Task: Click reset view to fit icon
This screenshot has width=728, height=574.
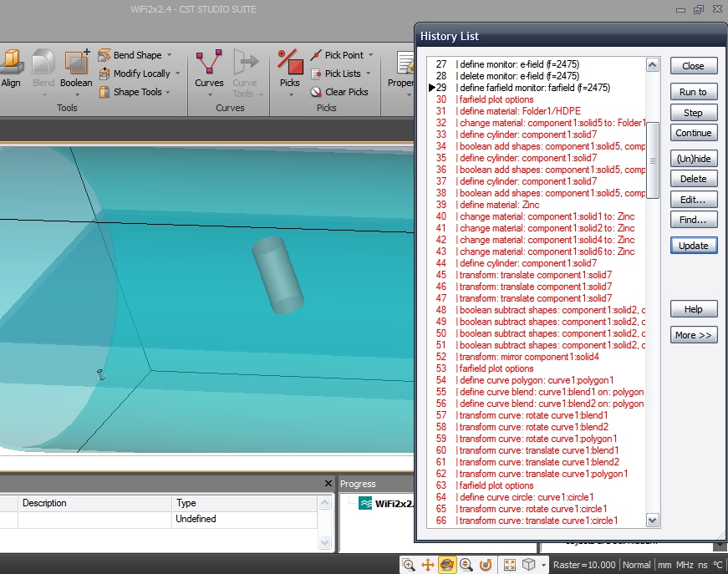Action: pyautogui.click(x=509, y=565)
